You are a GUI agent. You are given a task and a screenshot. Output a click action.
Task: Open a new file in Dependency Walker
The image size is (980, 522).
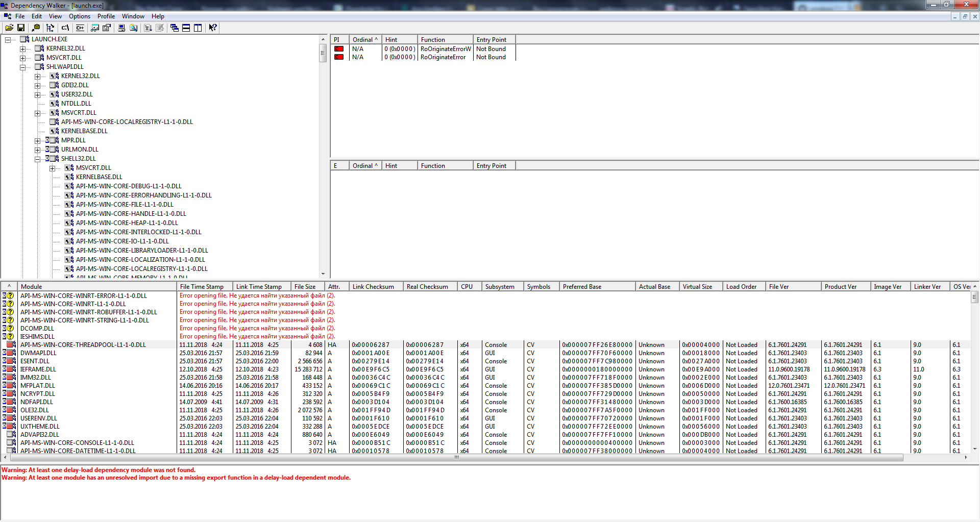point(9,28)
